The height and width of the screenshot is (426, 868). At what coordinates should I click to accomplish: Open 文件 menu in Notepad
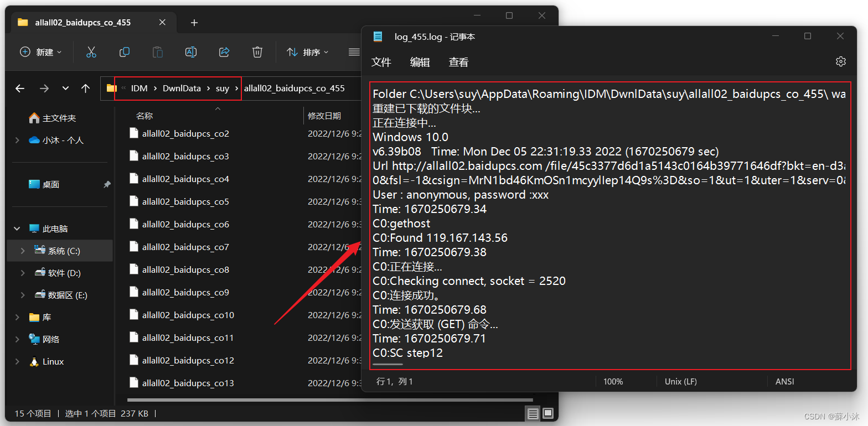pyautogui.click(x=381, y=62)
